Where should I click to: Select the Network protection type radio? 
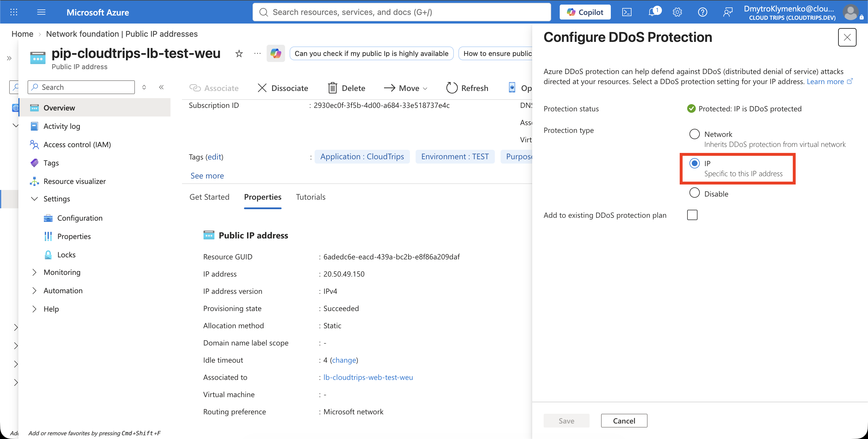[694, 134]
